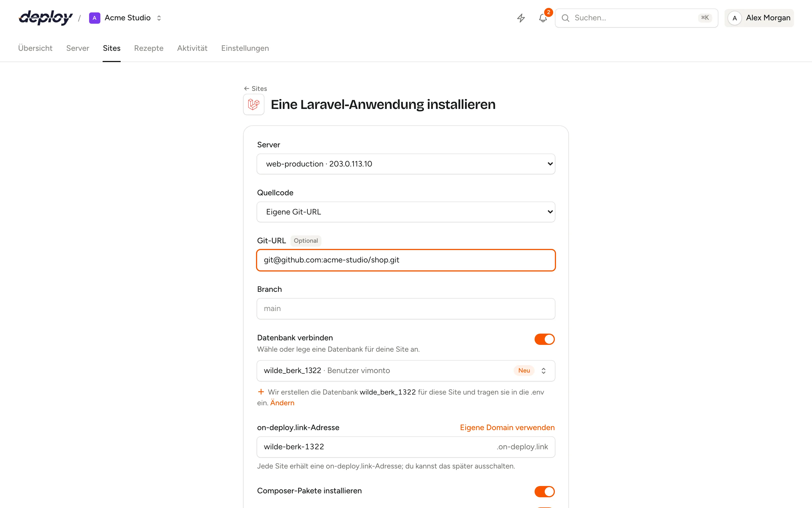Screen dimensions: 812x508
Task: Open the Alex Morgan account menu
Action: 759,18
